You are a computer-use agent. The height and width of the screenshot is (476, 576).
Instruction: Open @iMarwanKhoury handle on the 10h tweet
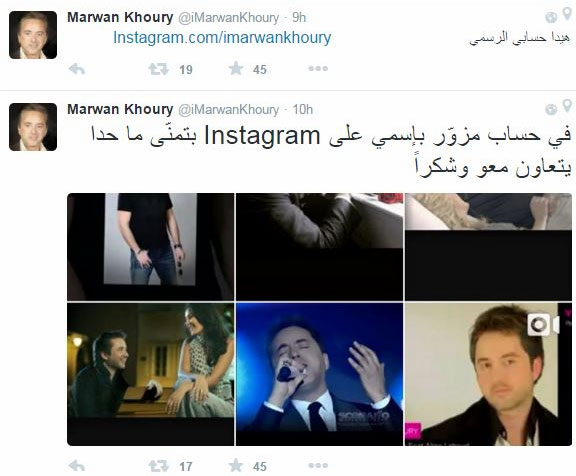coord(228,109)
